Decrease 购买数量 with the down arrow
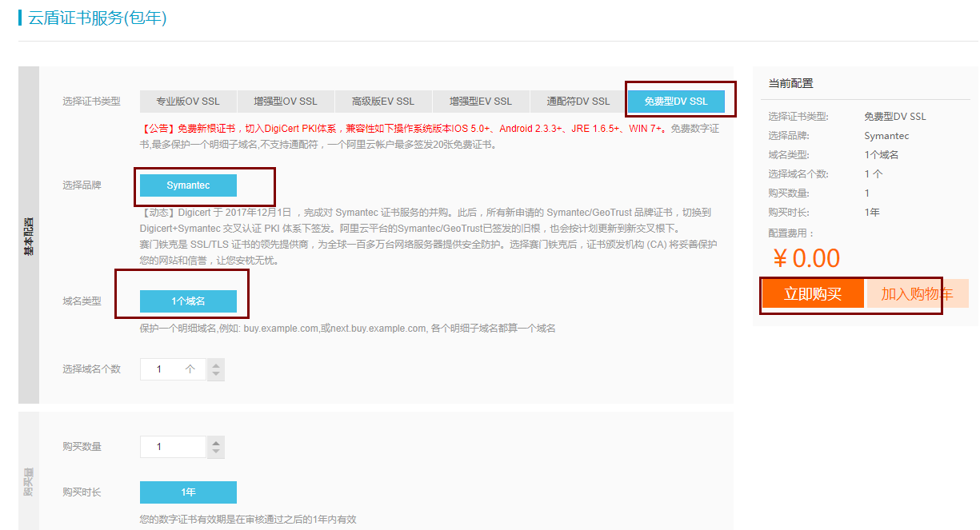 click(x=216, y=452)
